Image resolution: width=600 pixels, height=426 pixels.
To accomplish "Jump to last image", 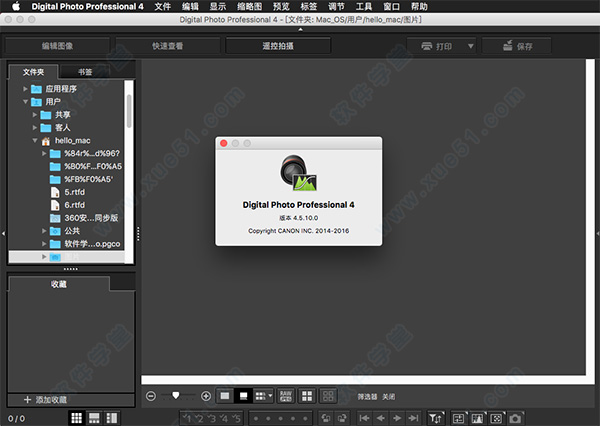I will point(413,418).
